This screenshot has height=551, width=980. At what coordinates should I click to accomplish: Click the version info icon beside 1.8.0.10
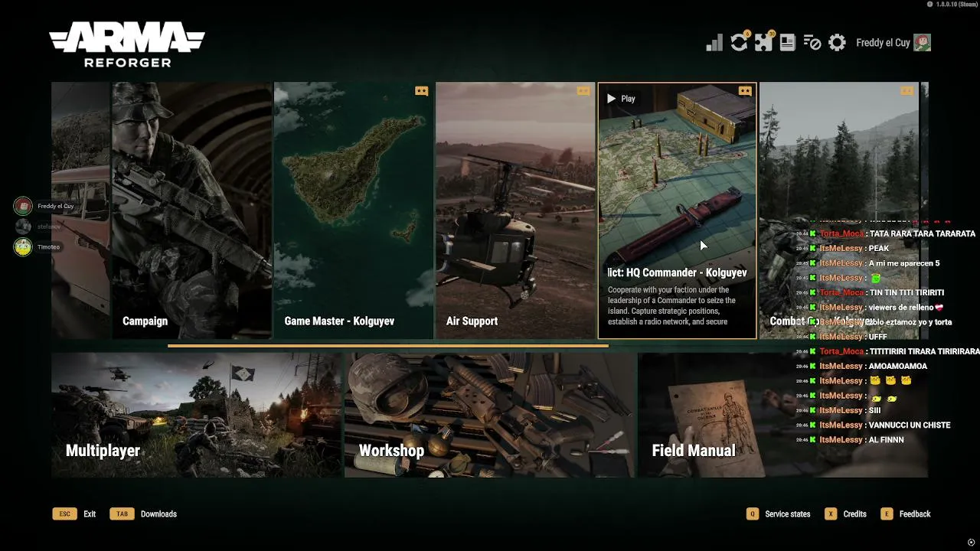point(929,5)
